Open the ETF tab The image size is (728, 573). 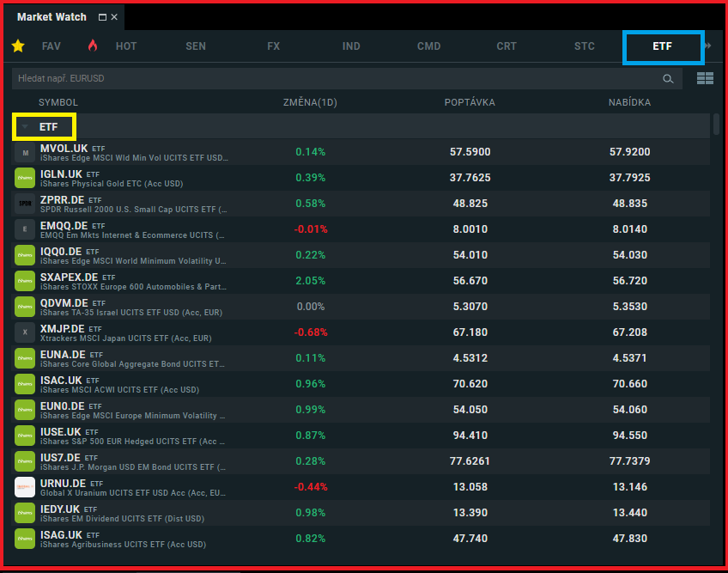coord(662,46)
